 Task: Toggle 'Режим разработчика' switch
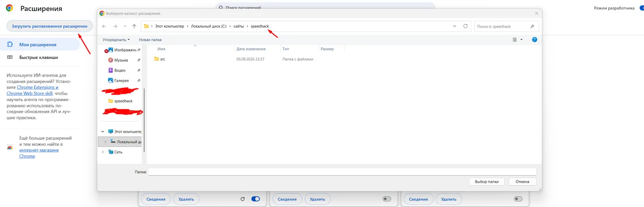pos(641,8)
